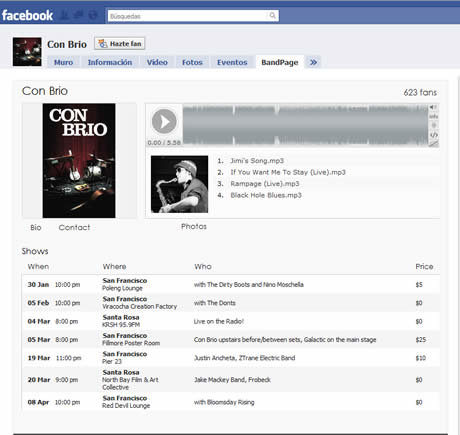Click the bottom diagonal icon in player sidebar
This screenshot has height=435, width=460.
tap(433, 143)
